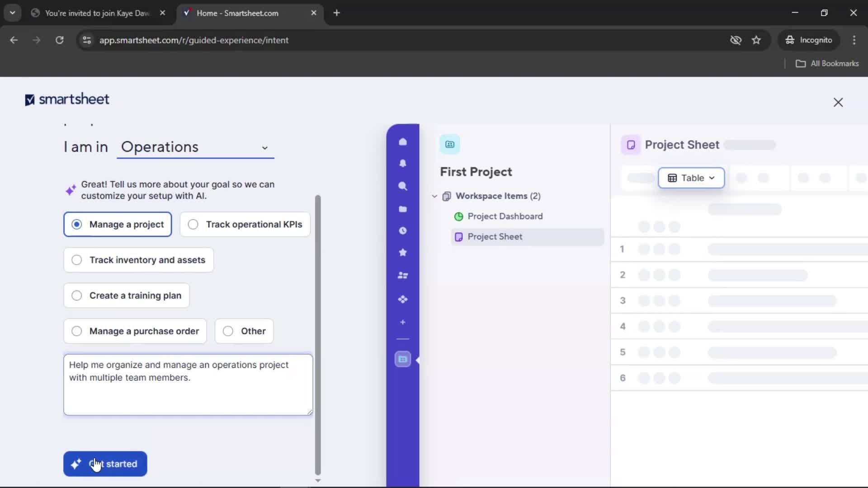Switch to the Kaye Daw invitation tab
Viewport: 868px width, 488px height.
[x=97, y=13]
